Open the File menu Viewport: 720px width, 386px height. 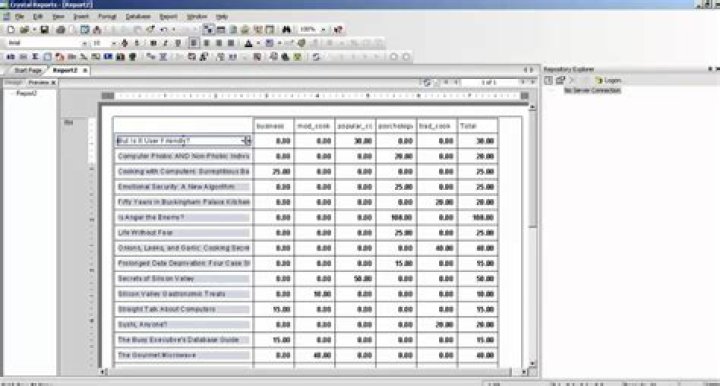19,17
